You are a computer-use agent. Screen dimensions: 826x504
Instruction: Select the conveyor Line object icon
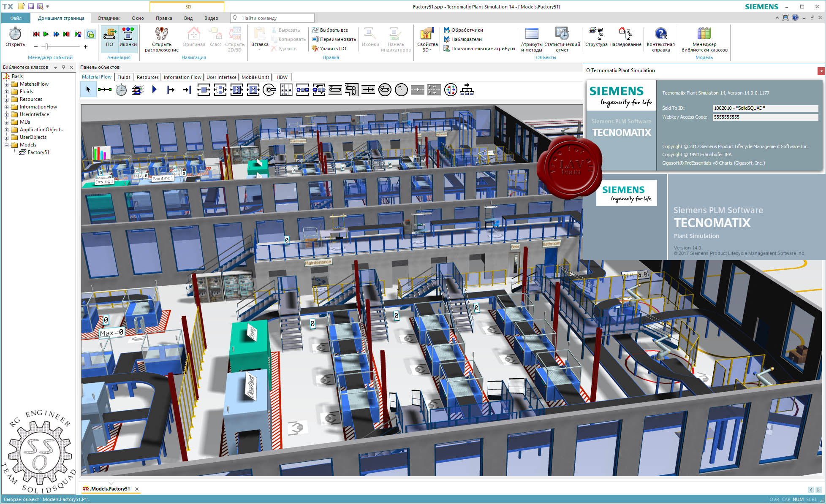[335, 89]
